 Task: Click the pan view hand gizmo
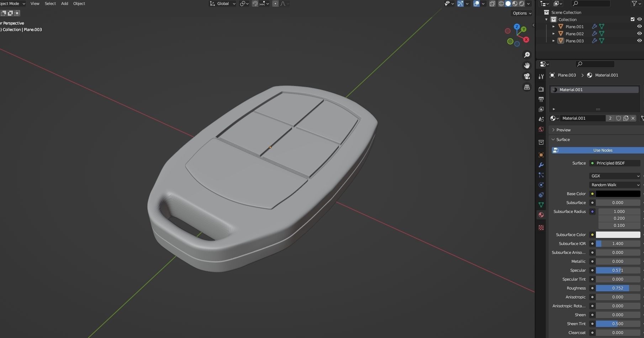point(527,66)
